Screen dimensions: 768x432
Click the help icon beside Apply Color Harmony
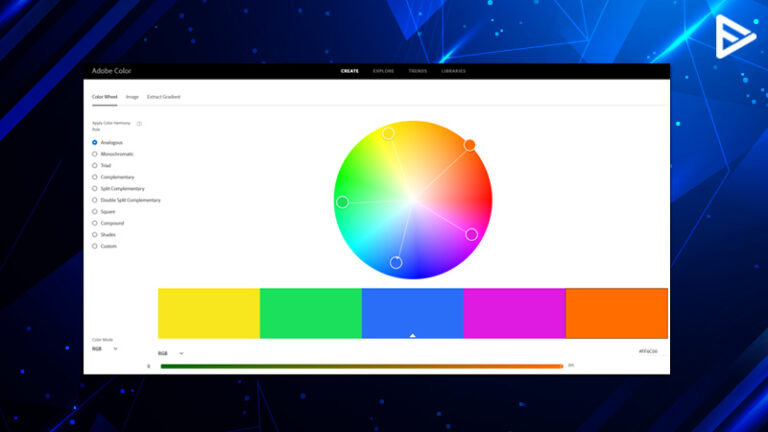(139, 124)
